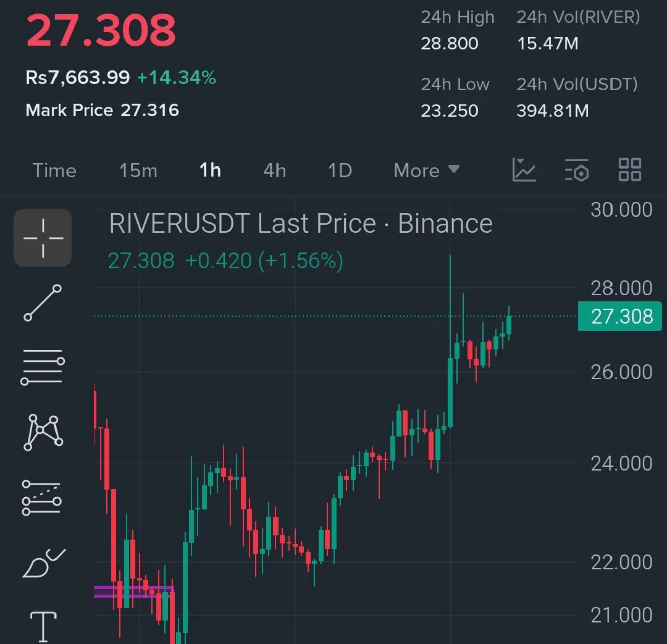Select the trend line drawing tool
Viewport: 667px width, 644px height.
[x=43, y=303]
